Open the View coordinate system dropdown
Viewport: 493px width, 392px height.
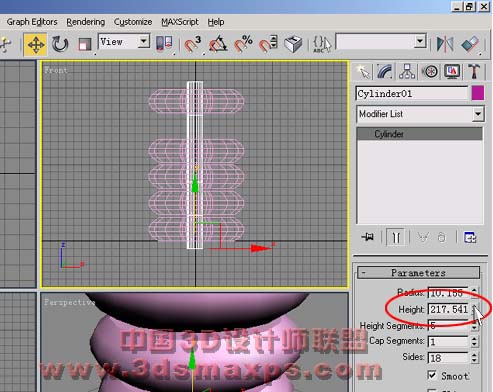[144, 41]
